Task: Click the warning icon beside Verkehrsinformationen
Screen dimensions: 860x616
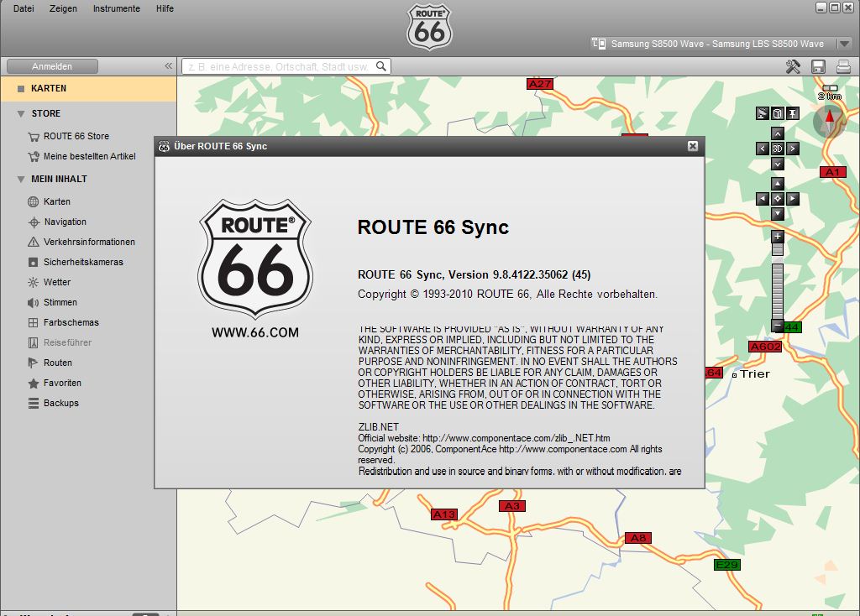Action: (34, 242)
